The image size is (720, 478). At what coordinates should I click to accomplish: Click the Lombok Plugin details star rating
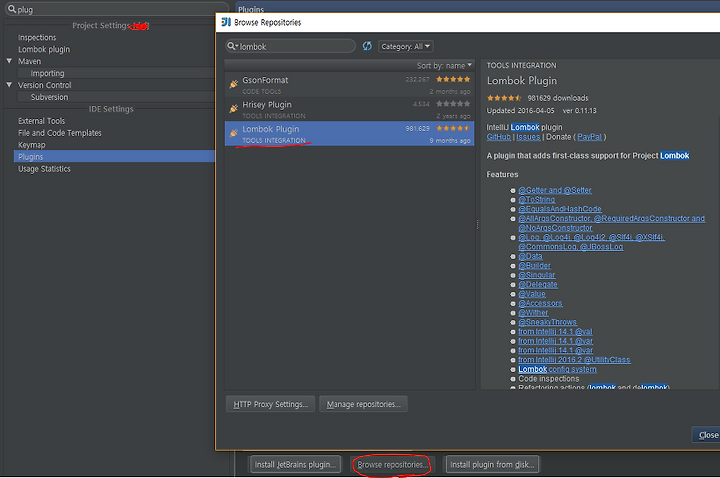click(x=504, y=98)
